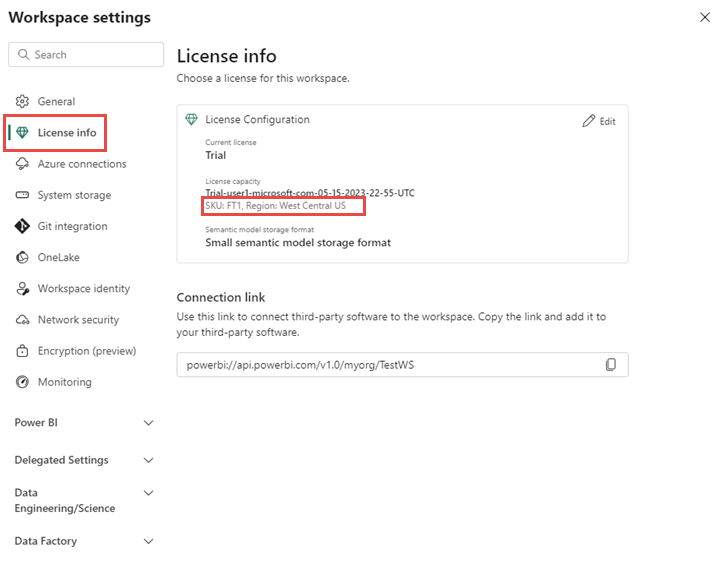Click the Encryption lock icon

23,351
